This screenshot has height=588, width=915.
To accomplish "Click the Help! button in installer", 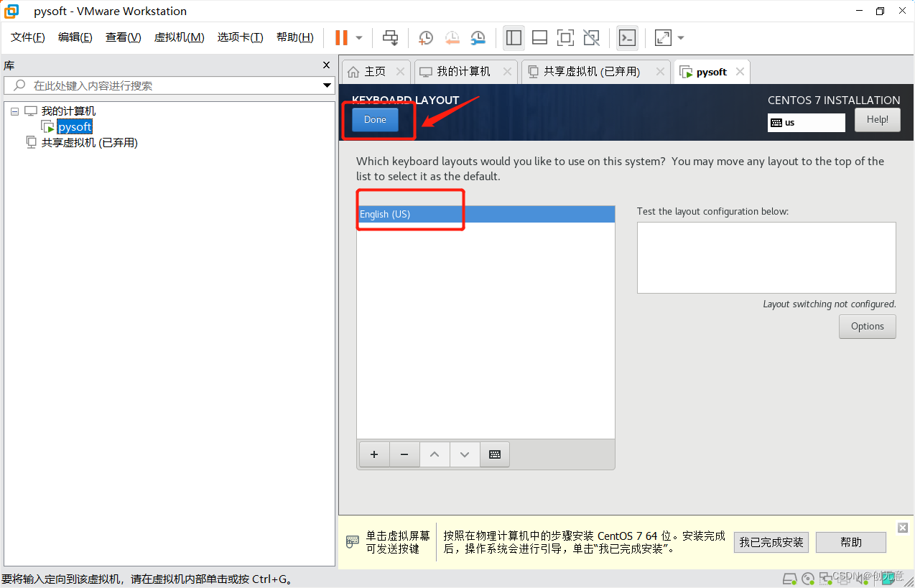I will tap(877, 120).
